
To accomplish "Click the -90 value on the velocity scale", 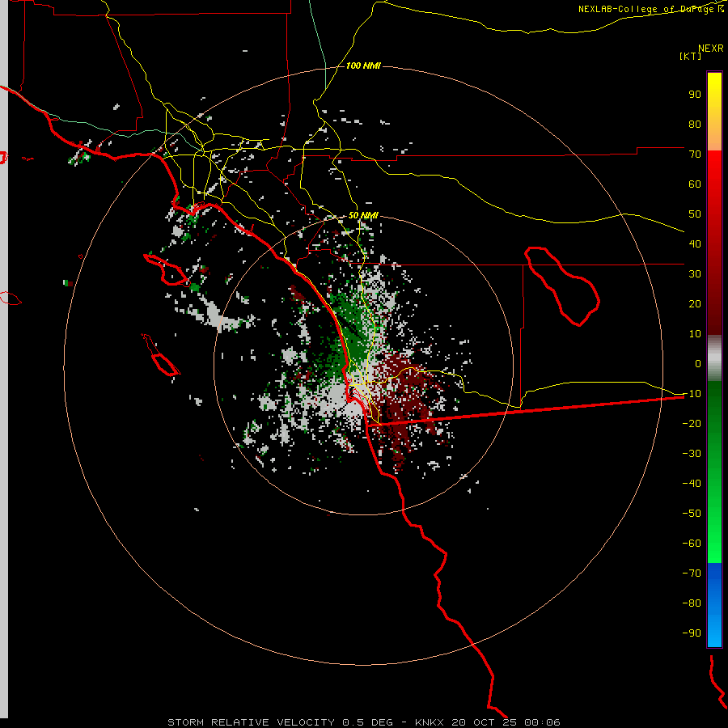I will [692, 633].
